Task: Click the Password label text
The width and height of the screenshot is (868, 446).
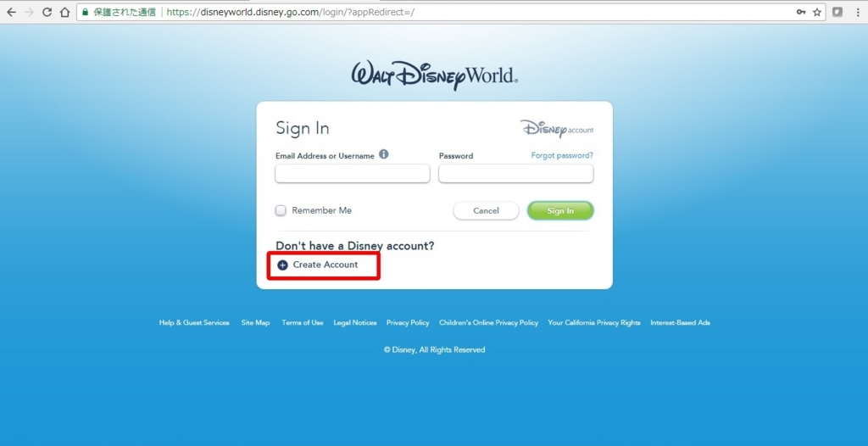Action: pyautogui.click(x=456, y=156)
